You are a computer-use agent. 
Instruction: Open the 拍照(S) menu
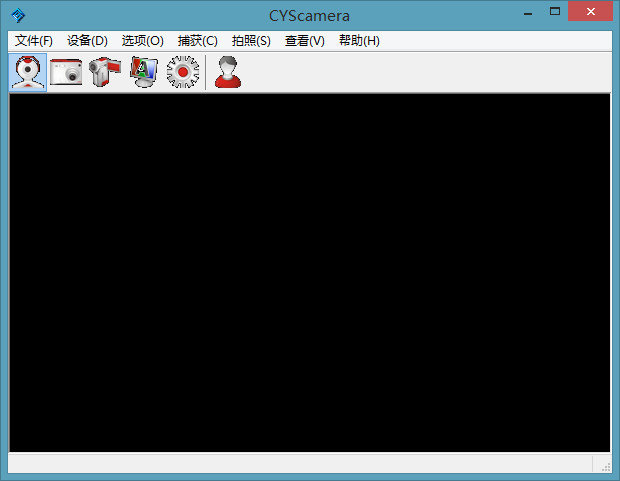point(251,40)
